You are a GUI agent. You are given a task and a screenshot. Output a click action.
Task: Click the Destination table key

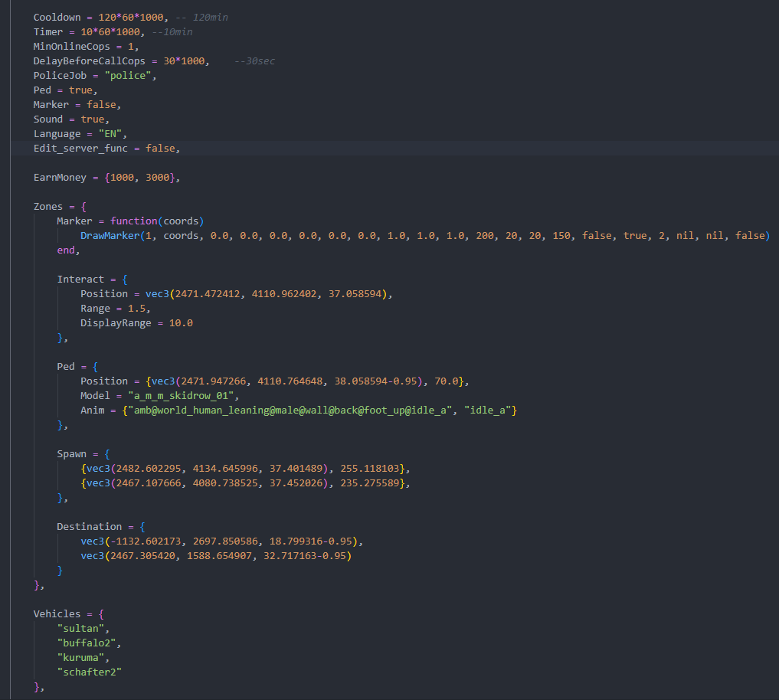[90, 526]
